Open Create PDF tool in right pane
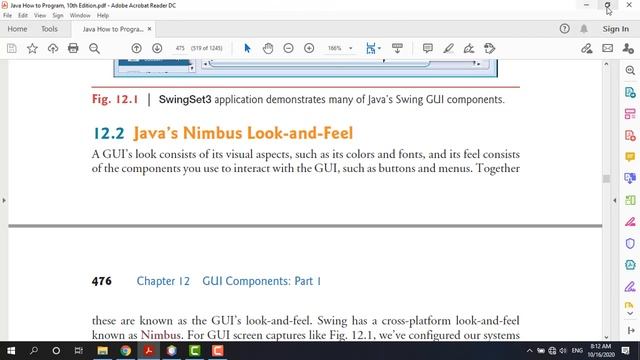The width and height of the screenshot is (640, 360). tap(630, 136)
